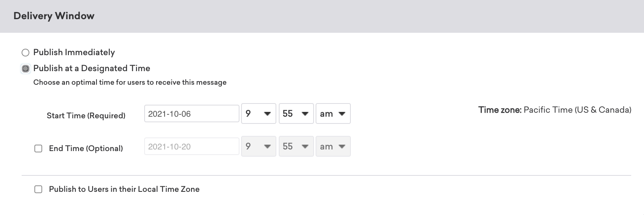Click the End Time (Optional) label text
Viewport: 644px width, 215px height.
(86, 148)
